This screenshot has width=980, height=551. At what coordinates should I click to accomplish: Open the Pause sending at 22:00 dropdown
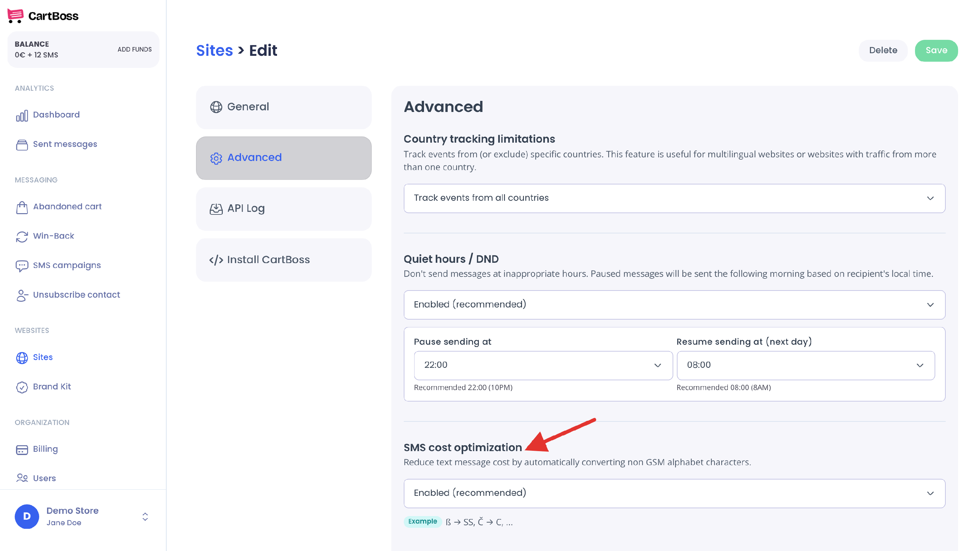[543, 365]
